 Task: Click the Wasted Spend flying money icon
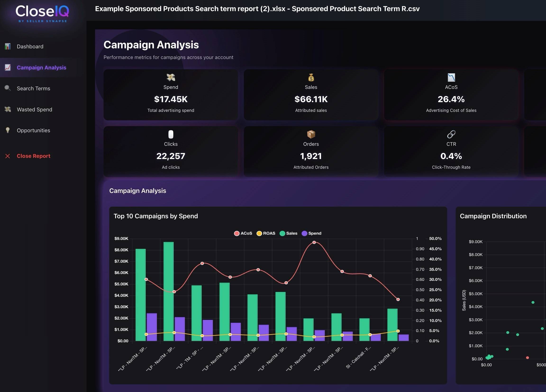8,109
